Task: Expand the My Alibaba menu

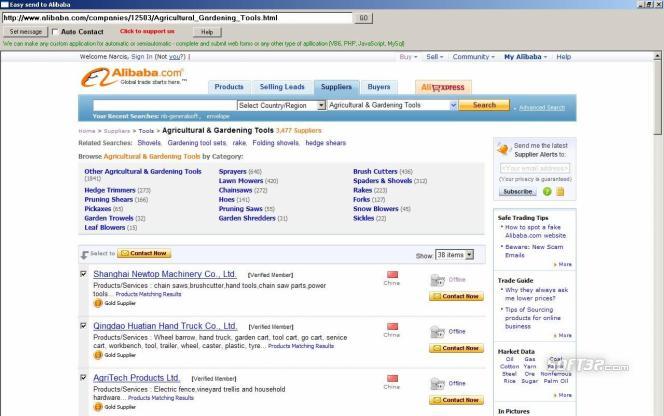Action: click(526, 57)
